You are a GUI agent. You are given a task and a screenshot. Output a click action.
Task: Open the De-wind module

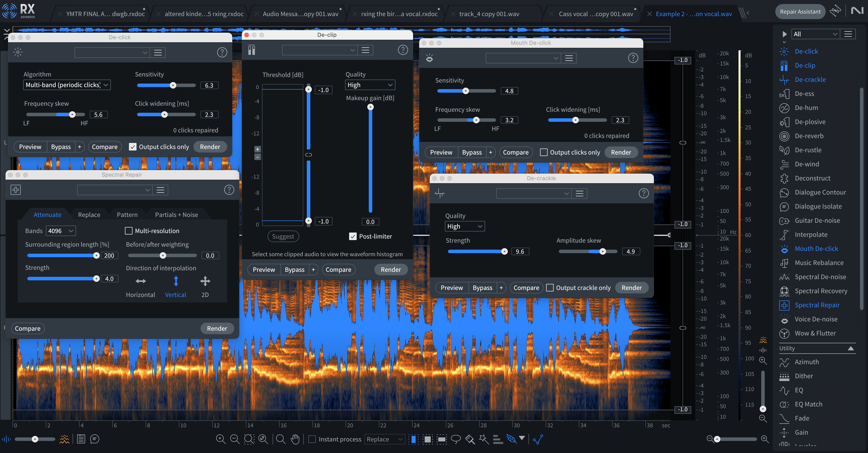click(807, 164)
